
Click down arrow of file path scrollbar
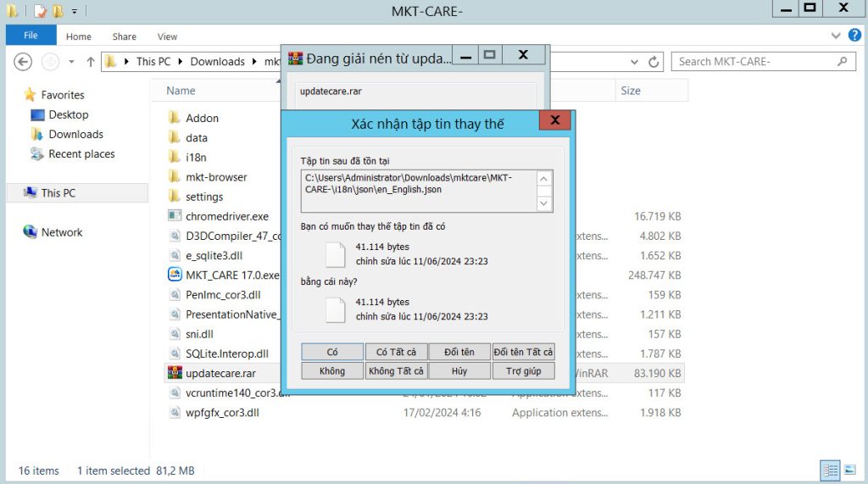pos(543,203)
